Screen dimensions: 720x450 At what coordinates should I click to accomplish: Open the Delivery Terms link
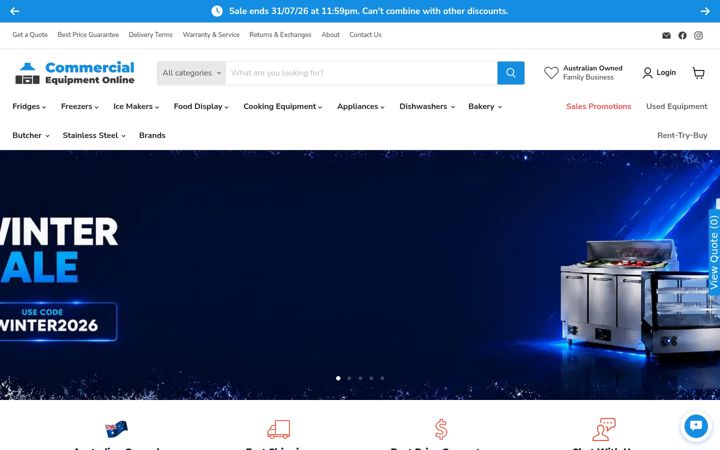(x=151, y=35)
